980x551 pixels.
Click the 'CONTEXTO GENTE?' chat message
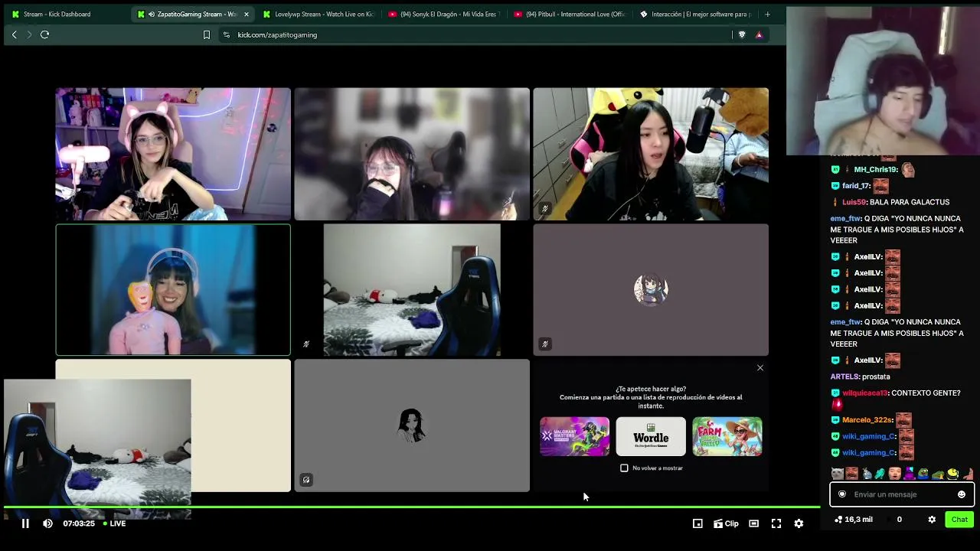tap(926, 393)
